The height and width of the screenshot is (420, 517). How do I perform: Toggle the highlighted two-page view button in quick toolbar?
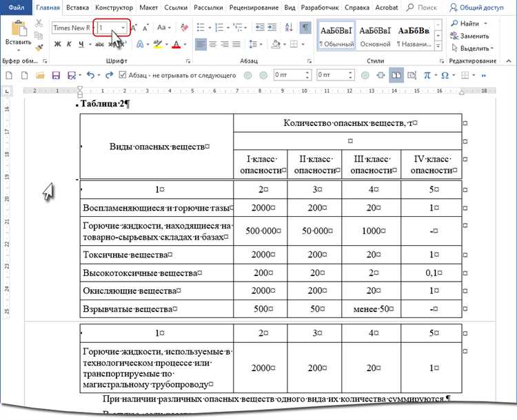click(396, 76)
